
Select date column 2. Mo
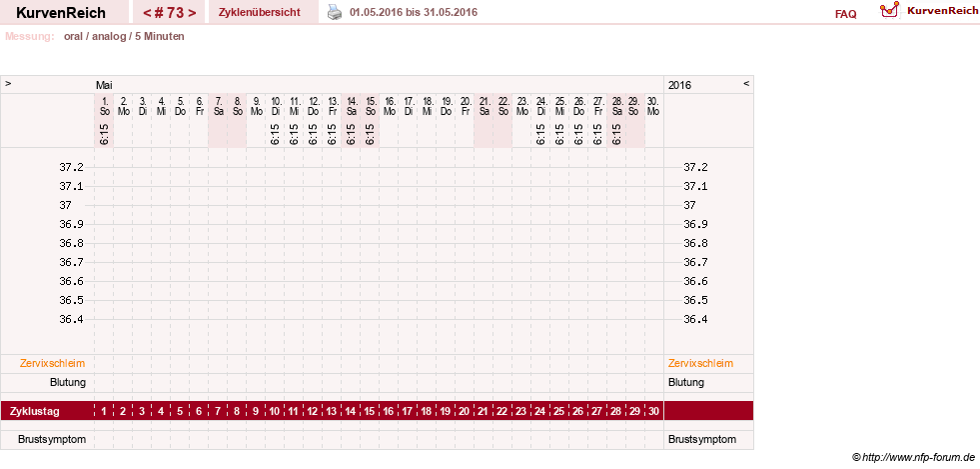(124, 106)
